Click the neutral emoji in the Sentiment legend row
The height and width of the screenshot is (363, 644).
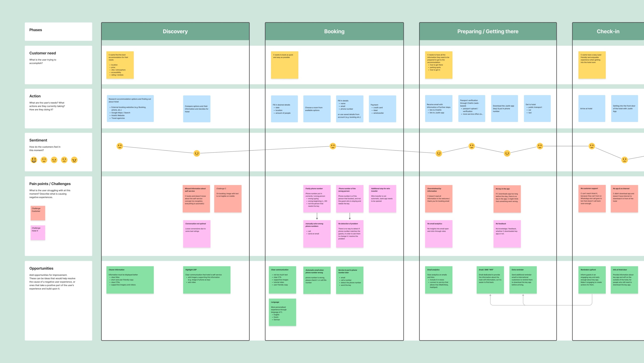[x=54, y=160]
